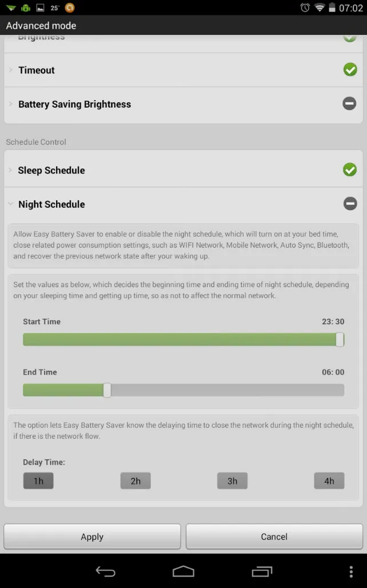Tap the Android robot notification icon
This screenshot has height=588, width=367.
[25, 8]
